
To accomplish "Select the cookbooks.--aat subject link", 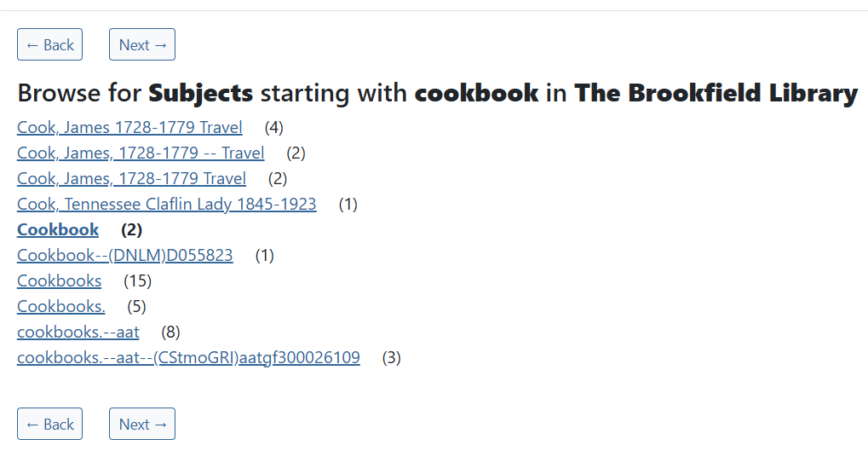I will click(x=78, y=332).
